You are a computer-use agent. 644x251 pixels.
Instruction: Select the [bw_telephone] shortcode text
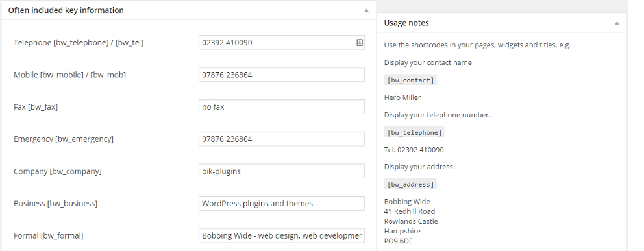click(x=414, y=132)
